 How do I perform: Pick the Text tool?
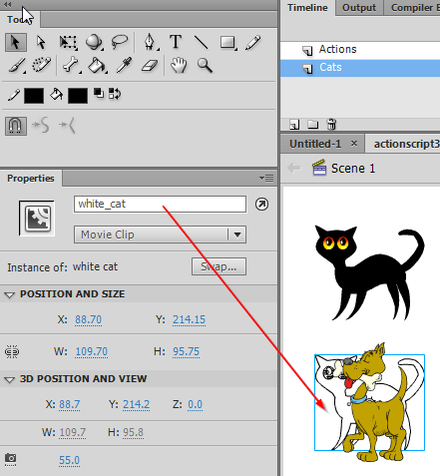[176, 42]
